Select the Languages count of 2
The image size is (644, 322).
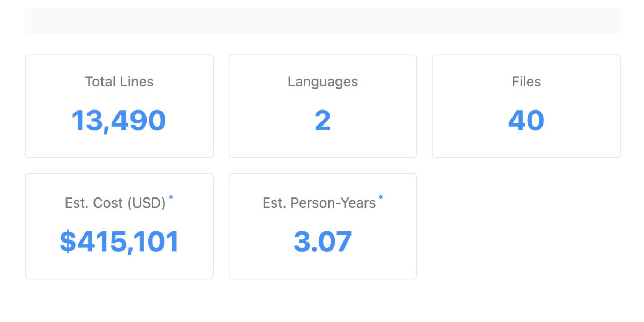point(323,120)
